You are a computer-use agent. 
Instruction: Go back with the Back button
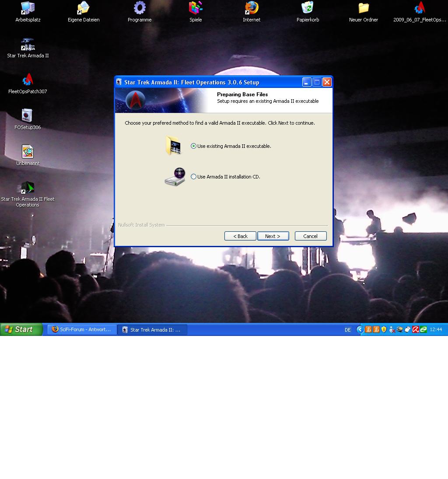(240, 236)
